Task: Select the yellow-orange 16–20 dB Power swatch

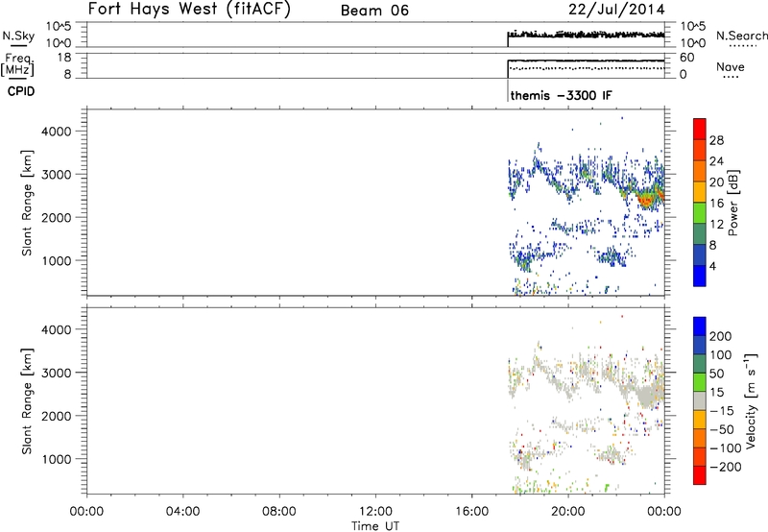Action: (700, 192)
